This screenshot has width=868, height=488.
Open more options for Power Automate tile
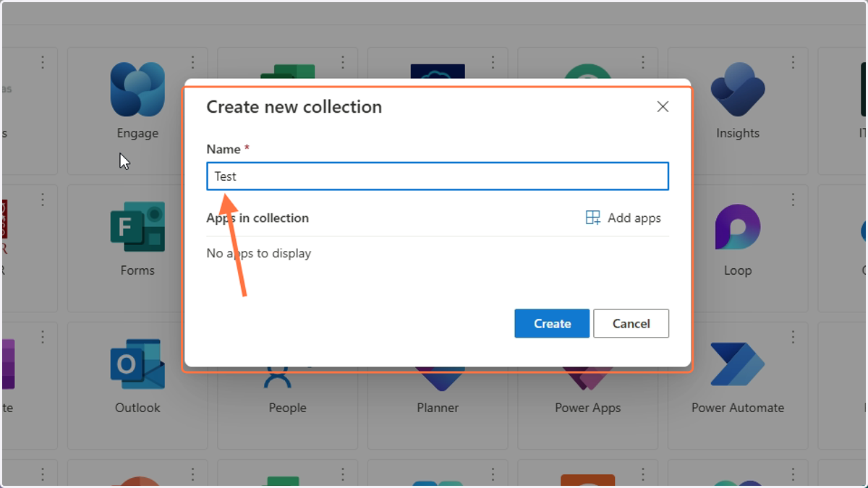point(793,337)
